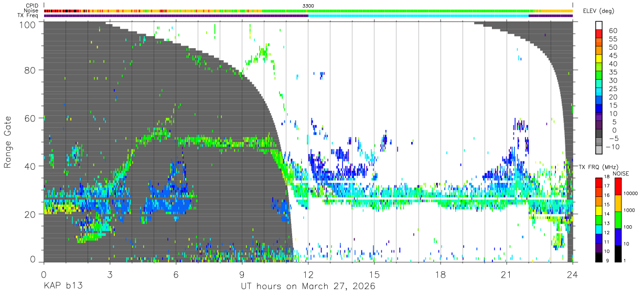Click the 80 tick on Range Gate axis

31,70
